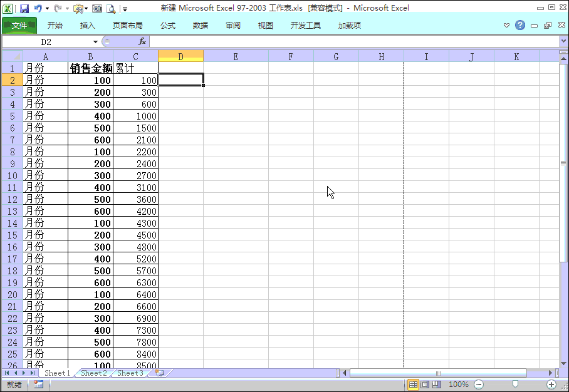Select cell with value 8400
Viewport: 569px width, 392px height.
(136, 354)
